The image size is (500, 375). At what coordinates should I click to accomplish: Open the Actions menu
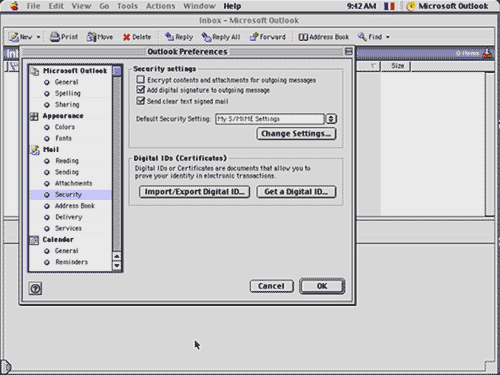point(160,6)
